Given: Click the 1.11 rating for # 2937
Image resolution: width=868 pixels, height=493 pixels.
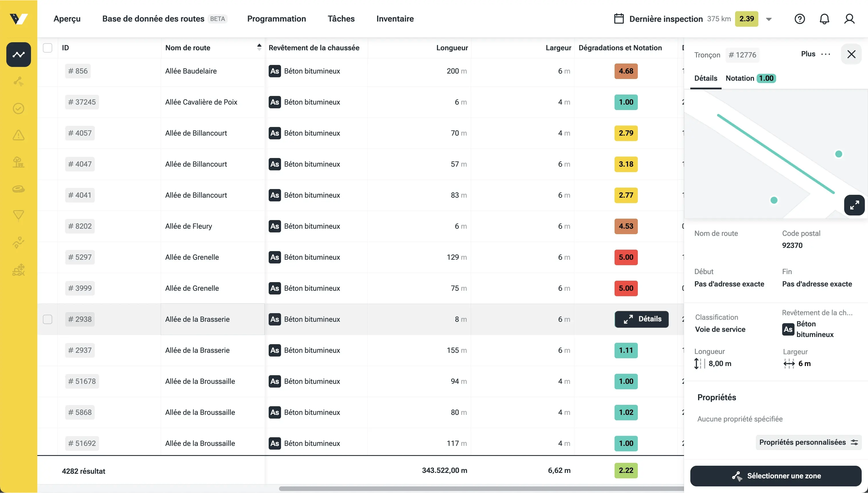Looking at the screenshot, I should (626, 351).
